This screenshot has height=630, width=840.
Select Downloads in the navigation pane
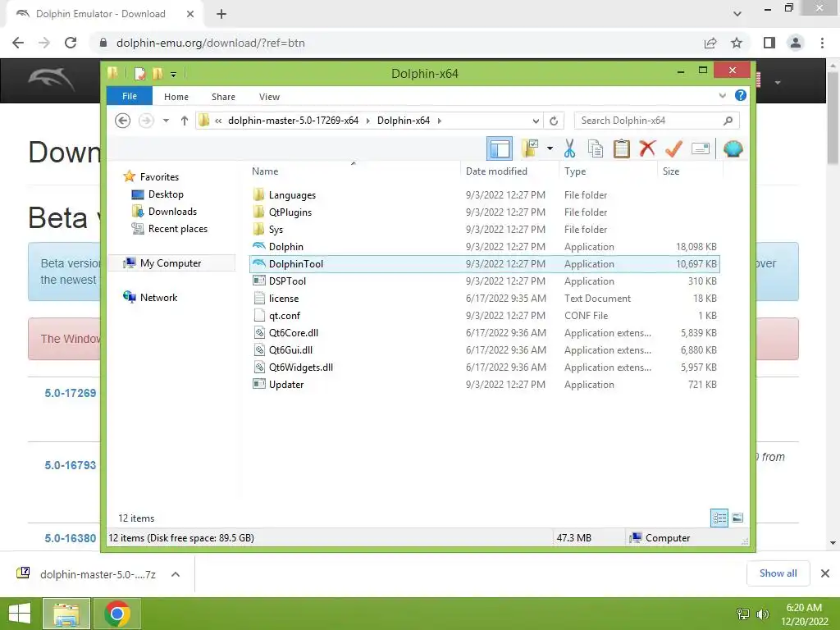coord(172,212)
